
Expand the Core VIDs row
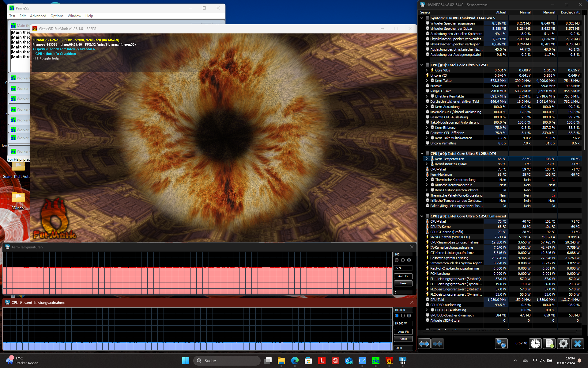[427, 70]
